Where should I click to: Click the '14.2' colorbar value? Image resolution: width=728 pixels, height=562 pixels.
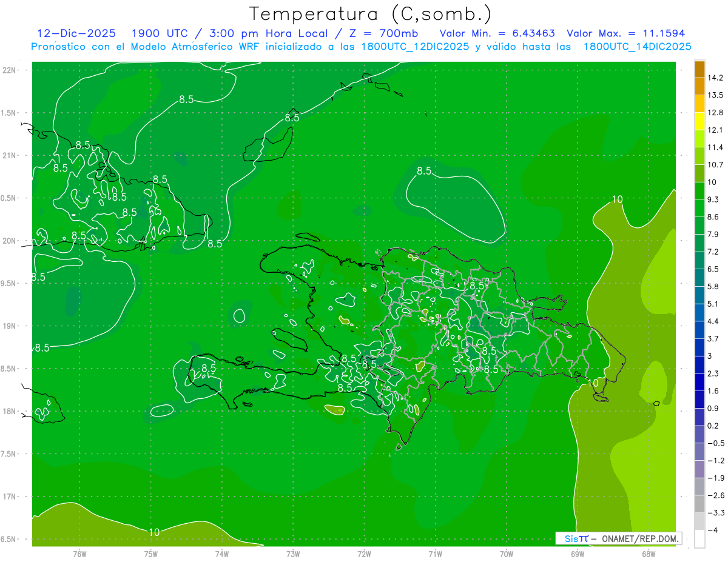pyautogui.click(x=715, y=78)
